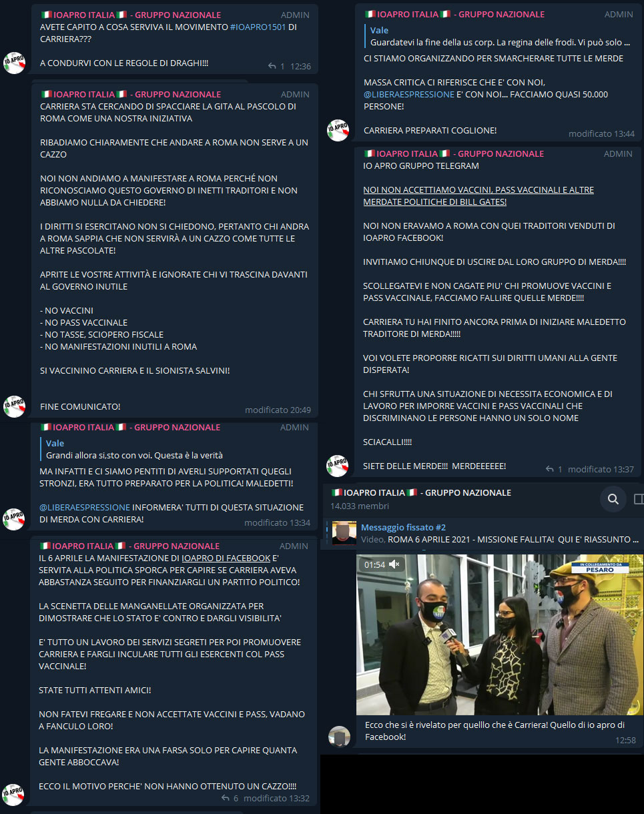Open IO APRO avatar beside the 13:44 message
Viewport: 644px width, 814px height.
(338, 129)
